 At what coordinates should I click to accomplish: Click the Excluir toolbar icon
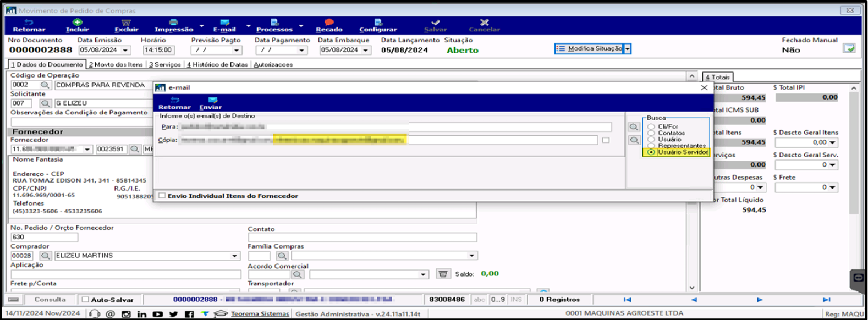click(126, 22)
